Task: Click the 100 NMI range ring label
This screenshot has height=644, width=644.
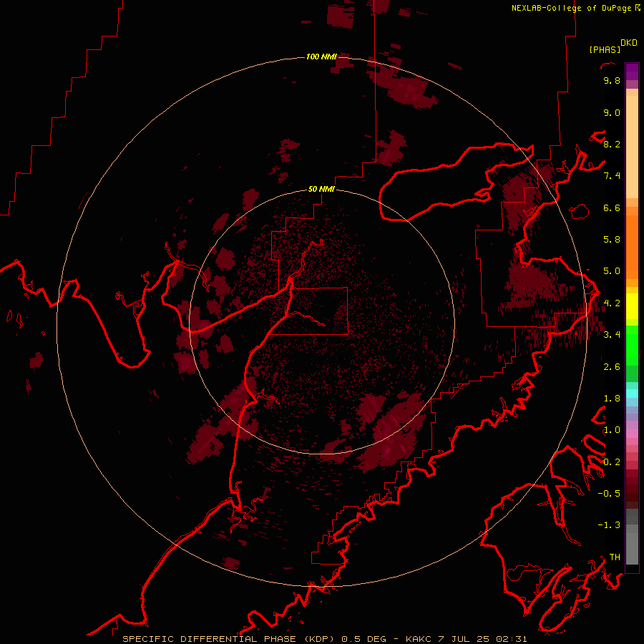Action: click(x=321, y=57)
